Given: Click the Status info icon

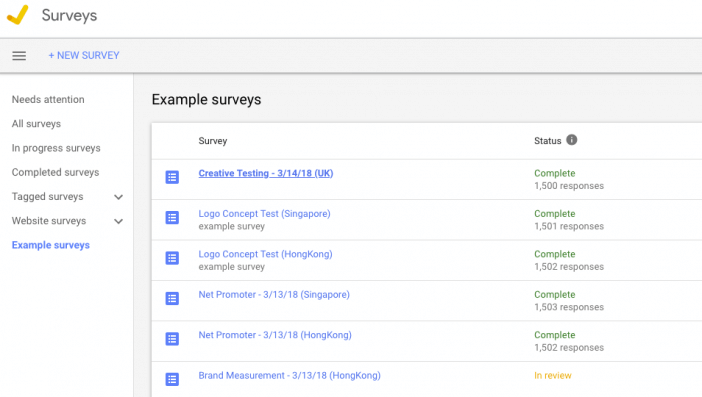Looking at the screenshot, I should click(x=572, y=140).
